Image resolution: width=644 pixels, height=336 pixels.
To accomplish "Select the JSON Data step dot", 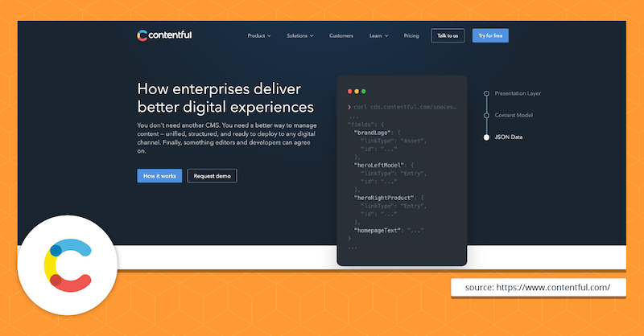I will click(x=486, y=137).
